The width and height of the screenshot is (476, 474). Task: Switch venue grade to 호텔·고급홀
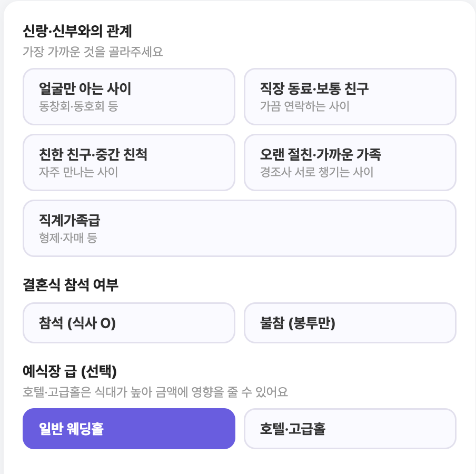[350, 429]
